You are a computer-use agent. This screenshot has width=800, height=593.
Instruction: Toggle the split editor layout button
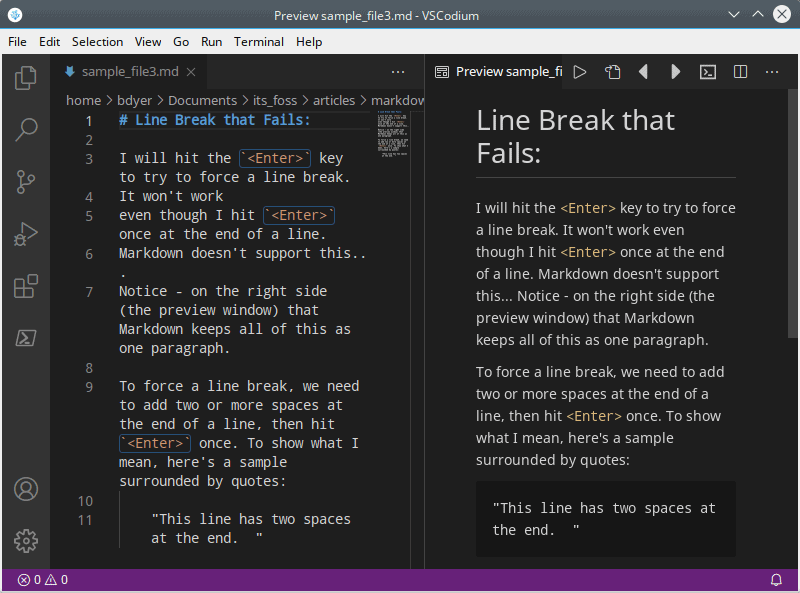(740, 72)
